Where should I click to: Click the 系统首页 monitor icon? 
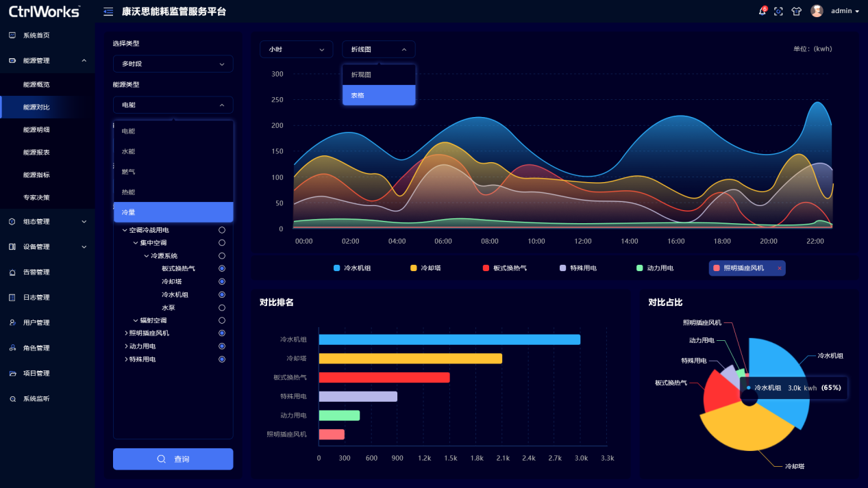click(x=12, y=35)
